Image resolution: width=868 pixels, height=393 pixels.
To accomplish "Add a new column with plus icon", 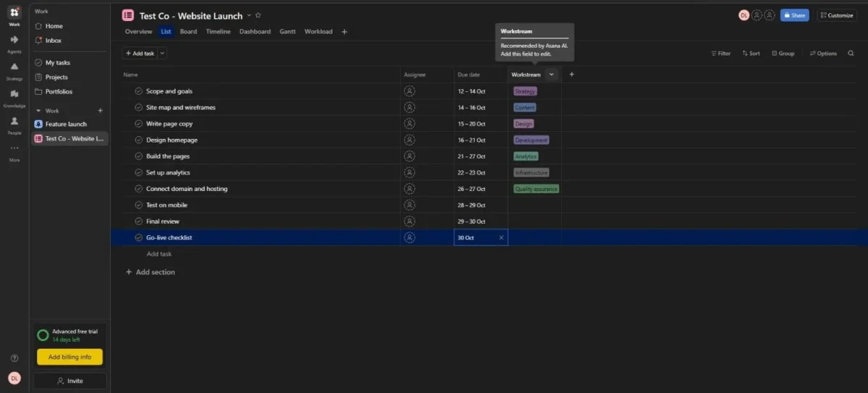I will point(571,74).
